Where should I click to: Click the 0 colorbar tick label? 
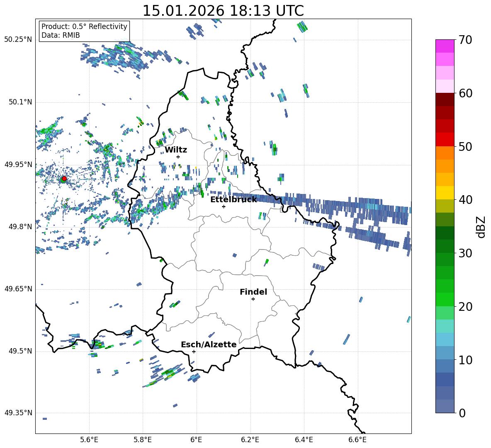click(x=462, y=413)
